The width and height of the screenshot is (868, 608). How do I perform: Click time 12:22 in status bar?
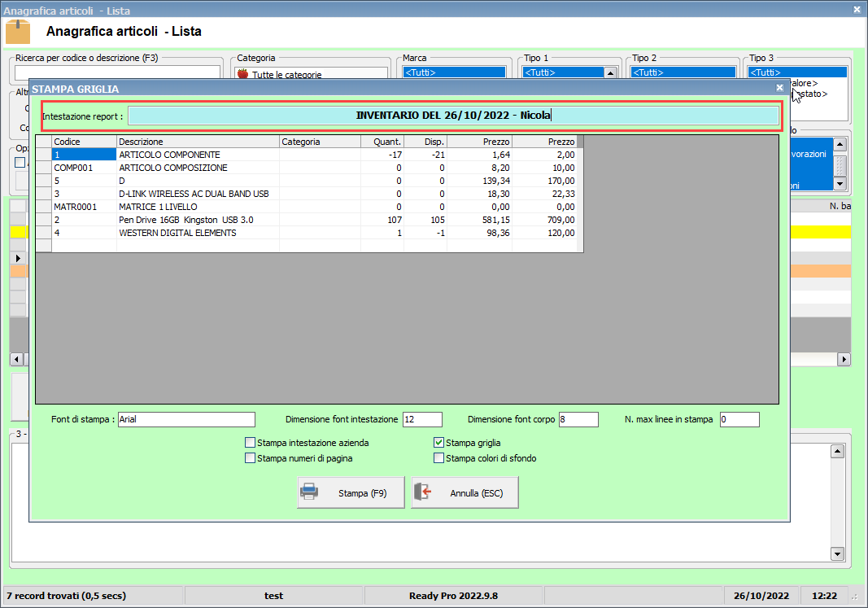(824, 596)
